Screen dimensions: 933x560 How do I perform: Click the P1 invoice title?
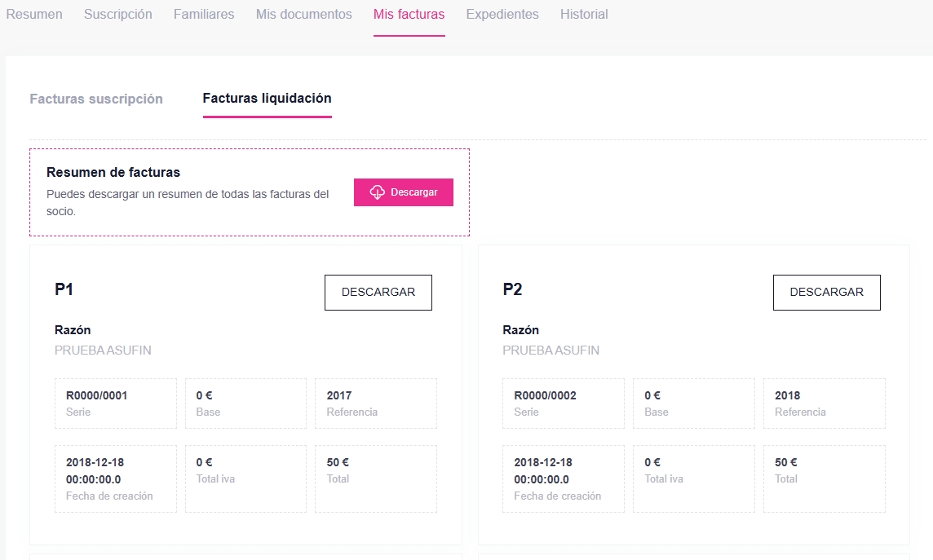click(64, 289)
